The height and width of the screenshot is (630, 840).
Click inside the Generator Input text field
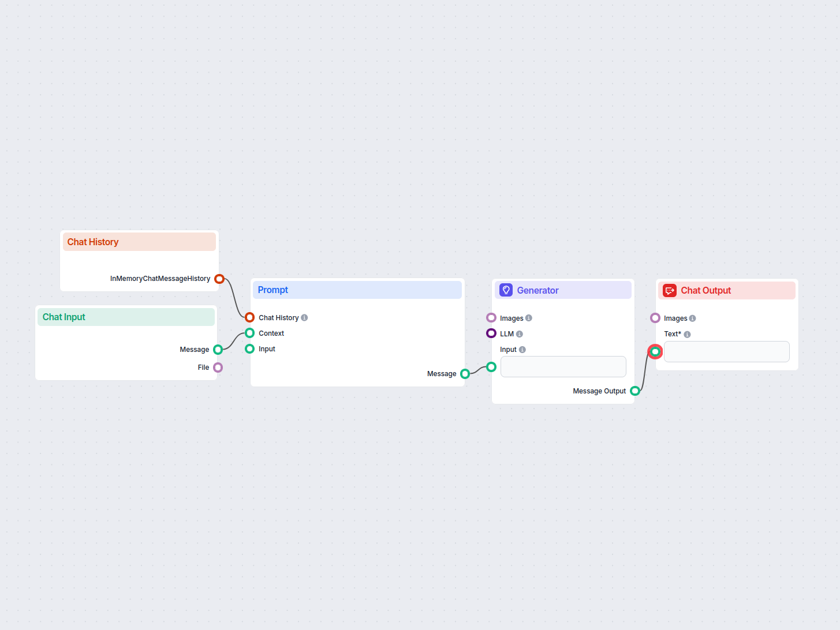(563, 366)
